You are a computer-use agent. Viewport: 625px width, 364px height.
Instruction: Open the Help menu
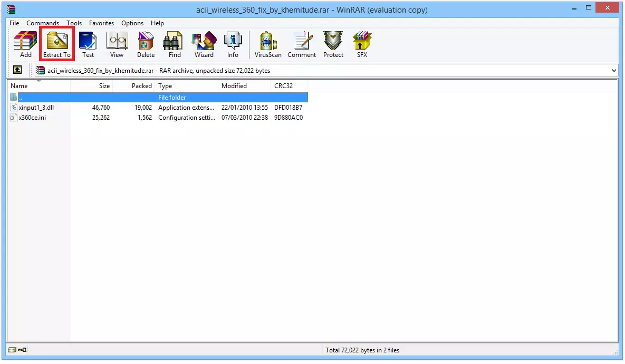click(157, 23)
